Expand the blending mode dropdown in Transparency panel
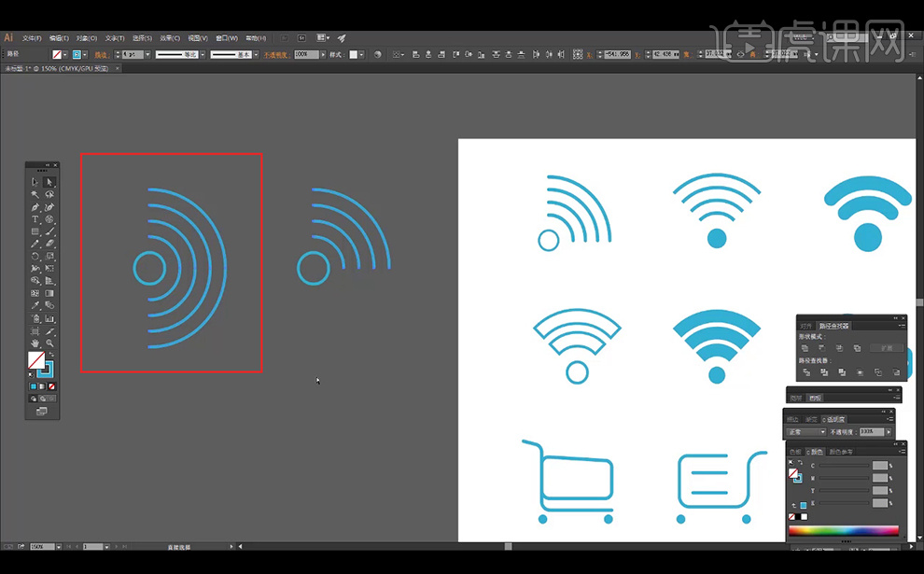The height and width of the screenshot is (574, 924). [822, 432]
